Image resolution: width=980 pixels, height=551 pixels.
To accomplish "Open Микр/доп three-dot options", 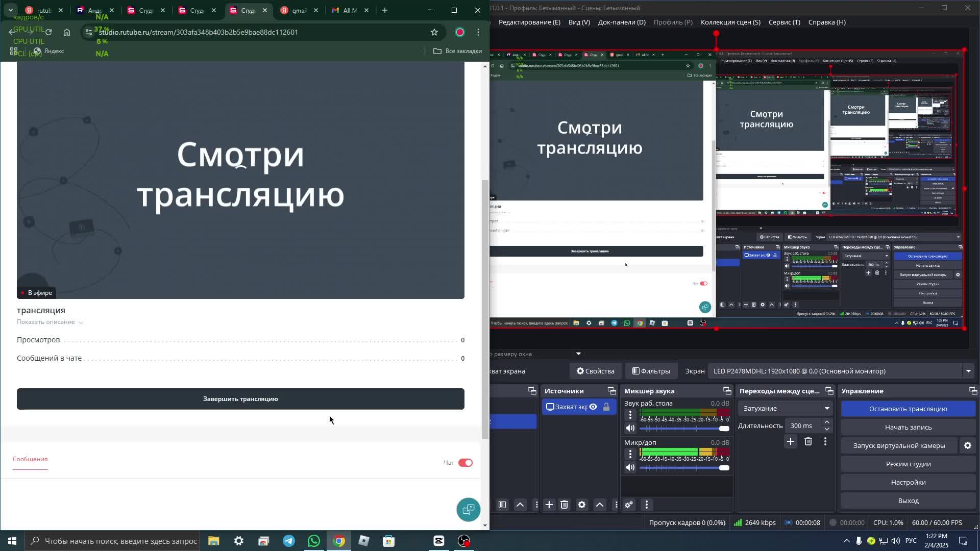I will tap(630, 454).
